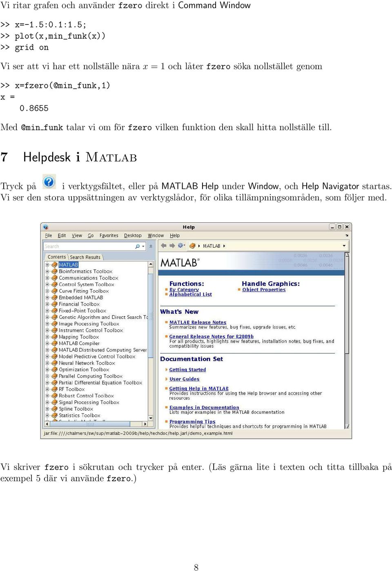Open the Desktop menu
Viewport: 392px width, 571px height.
click(133, 236)
